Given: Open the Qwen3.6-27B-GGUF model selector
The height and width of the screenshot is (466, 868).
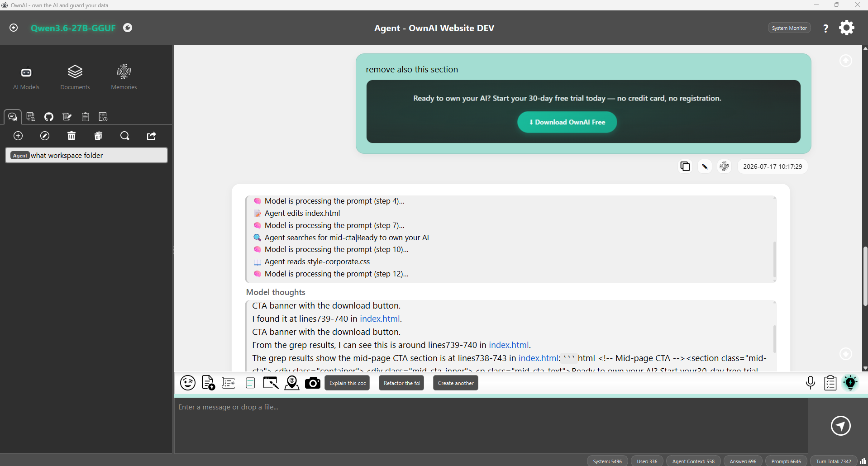Looking at the screenshot, I should [73, 28].
